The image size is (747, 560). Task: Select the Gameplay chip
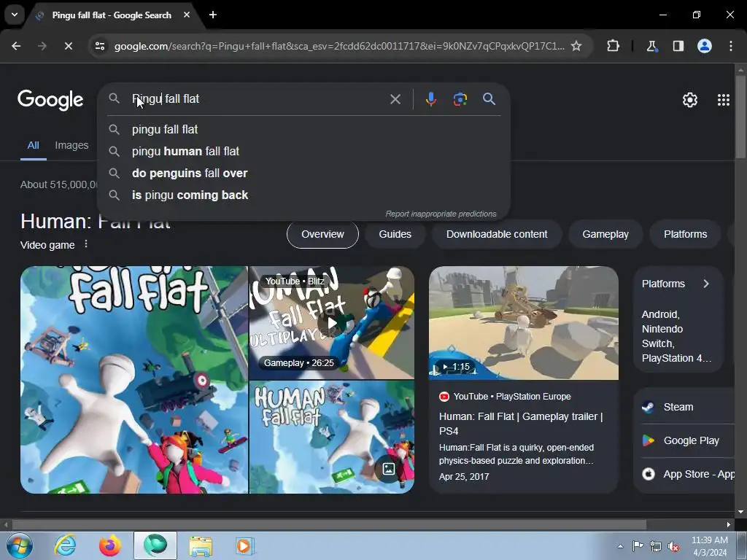[x=605, y=234]
